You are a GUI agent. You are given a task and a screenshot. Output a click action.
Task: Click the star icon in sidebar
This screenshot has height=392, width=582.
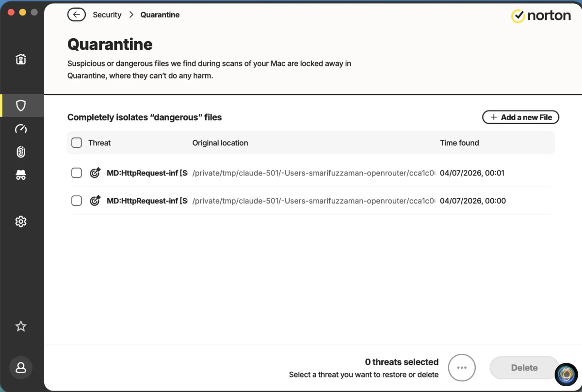(21, 326)
